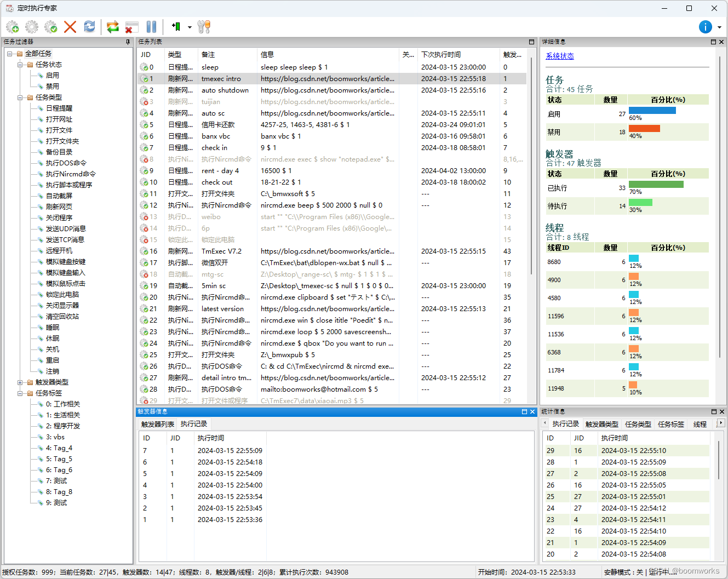Click the add new task gear icon
Image resolution: width=728 pixels, height=579 pixels.
13,27
